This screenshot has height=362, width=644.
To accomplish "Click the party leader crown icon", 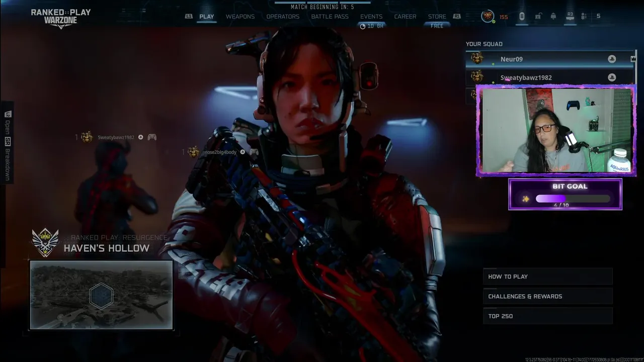I will [633, 59].
